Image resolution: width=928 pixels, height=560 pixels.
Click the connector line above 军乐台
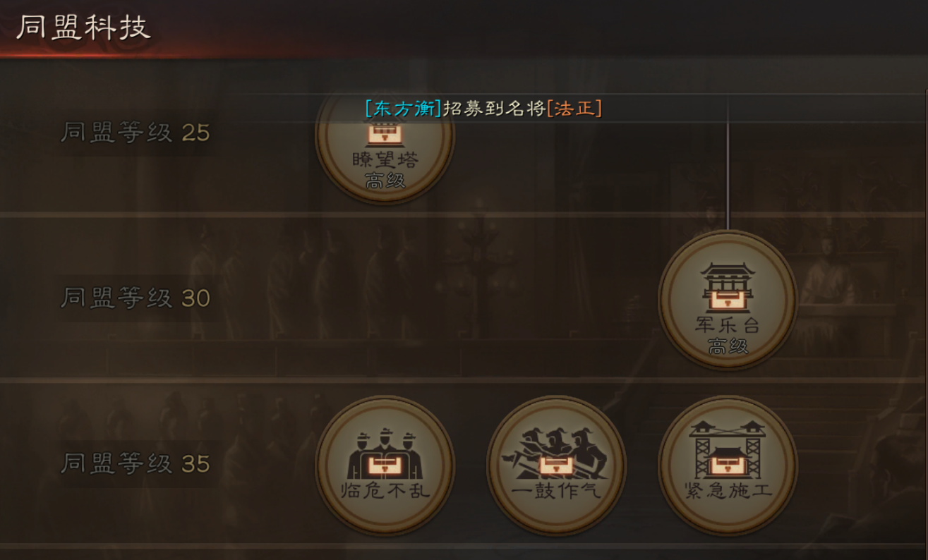pos(728,164)
